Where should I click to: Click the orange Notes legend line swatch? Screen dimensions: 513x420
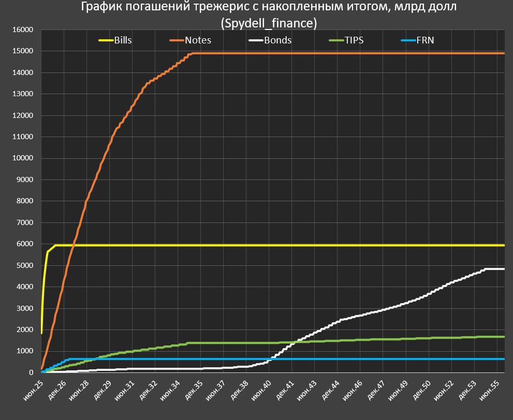coord(177,40)
